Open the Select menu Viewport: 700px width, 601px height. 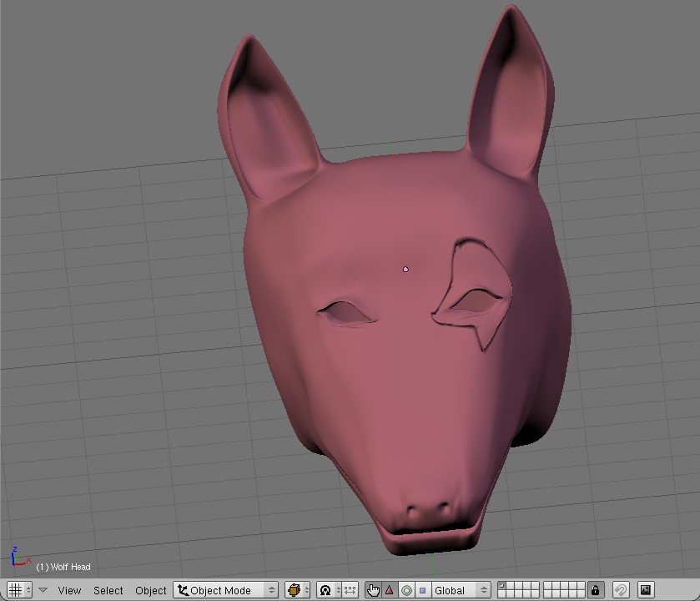tap(108, 590)
